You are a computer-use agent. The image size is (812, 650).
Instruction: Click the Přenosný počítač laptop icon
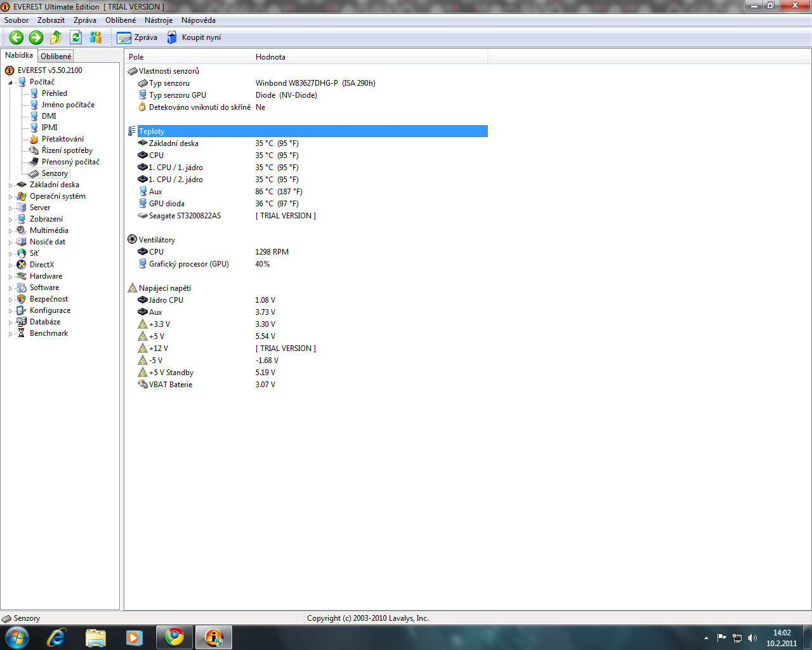coord(34,162)
